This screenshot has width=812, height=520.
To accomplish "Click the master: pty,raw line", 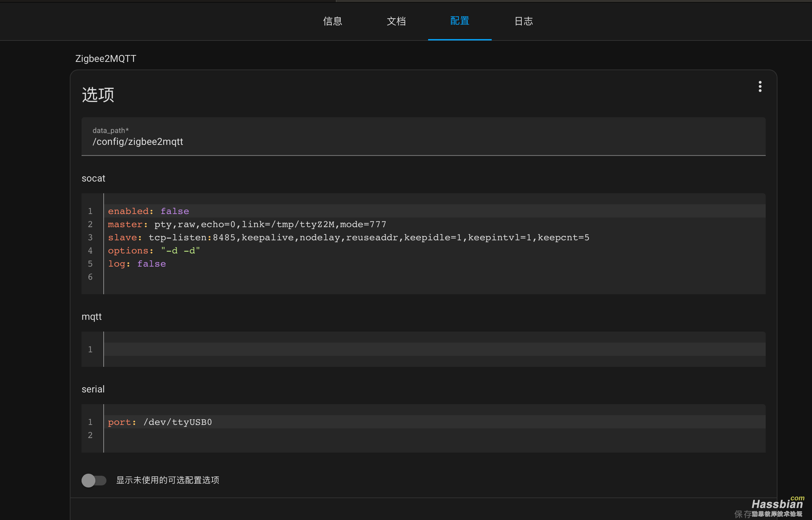I will (435, 224).
